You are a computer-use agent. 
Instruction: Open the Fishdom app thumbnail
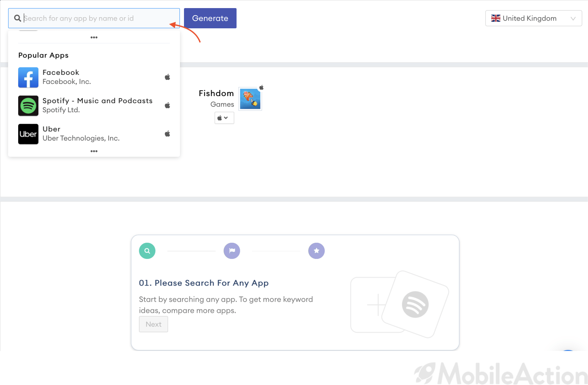click(x=250, y=99)
